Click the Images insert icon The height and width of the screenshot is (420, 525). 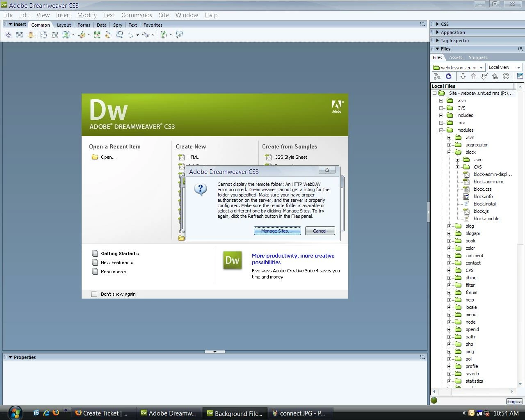coord(66,35)
